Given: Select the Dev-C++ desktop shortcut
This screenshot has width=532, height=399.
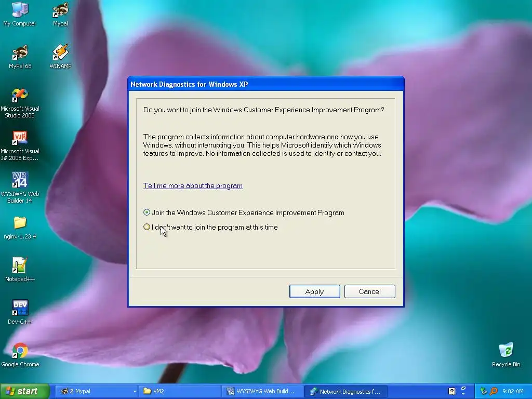Looking at the screenshot, I should click(x=20, y=312).
